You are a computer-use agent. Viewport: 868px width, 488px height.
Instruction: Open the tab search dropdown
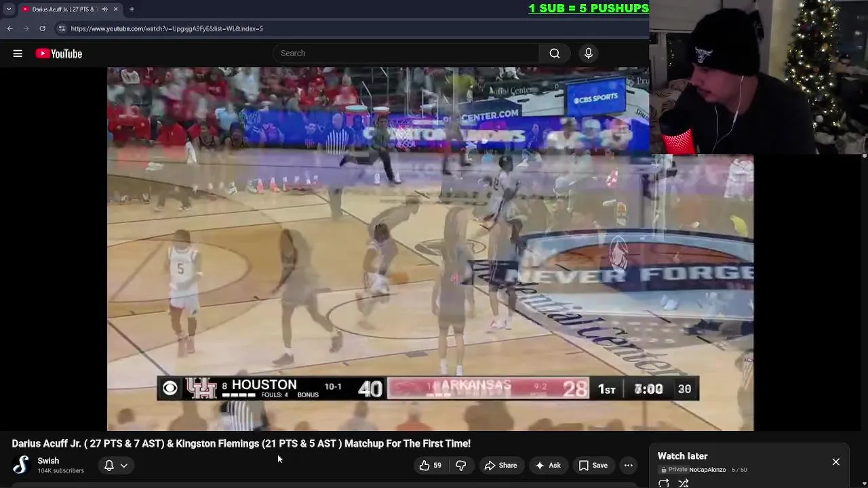[x=9, y=9]
